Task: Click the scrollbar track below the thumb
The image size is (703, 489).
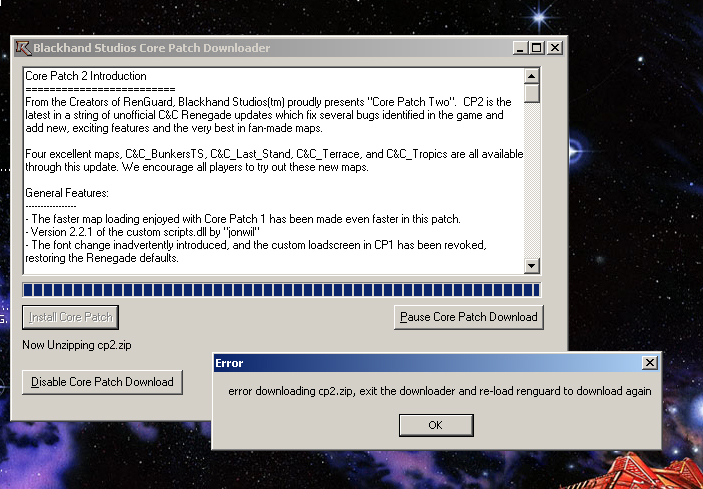Action: 532,180
